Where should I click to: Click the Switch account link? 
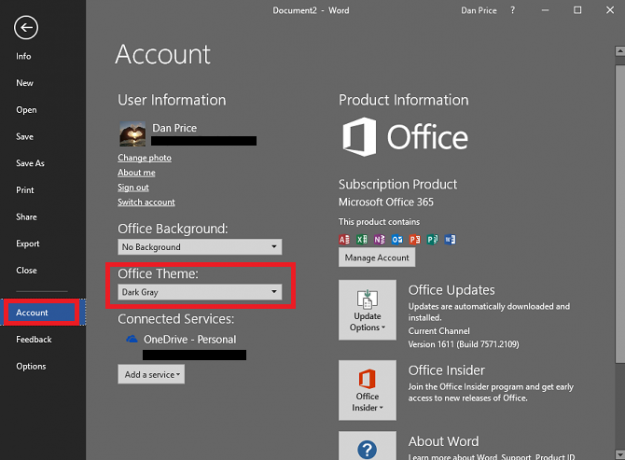(x=146, y=202)
